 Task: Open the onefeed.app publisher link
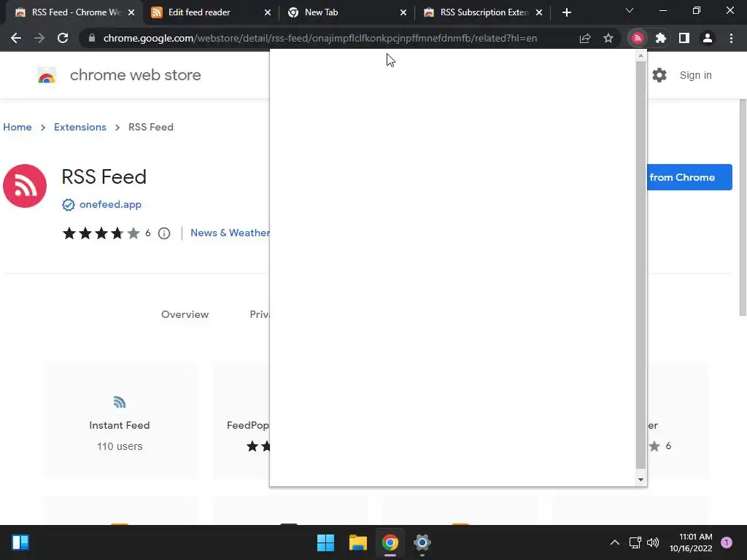tap(111, 205)
